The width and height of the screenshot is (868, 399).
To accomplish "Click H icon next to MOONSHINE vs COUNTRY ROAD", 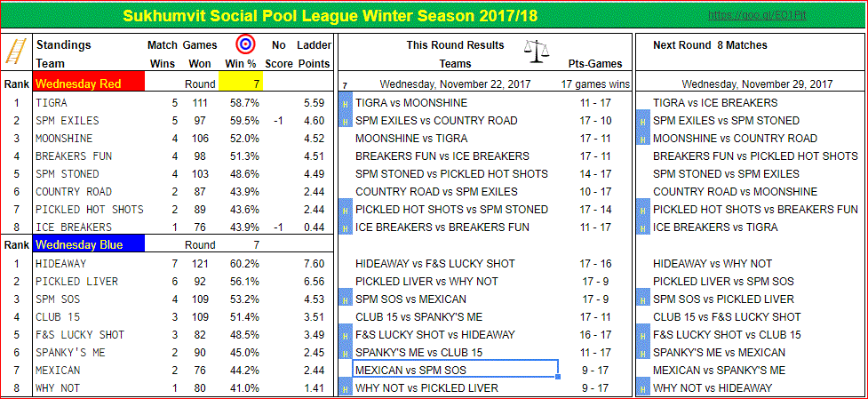I will [642, 139].
